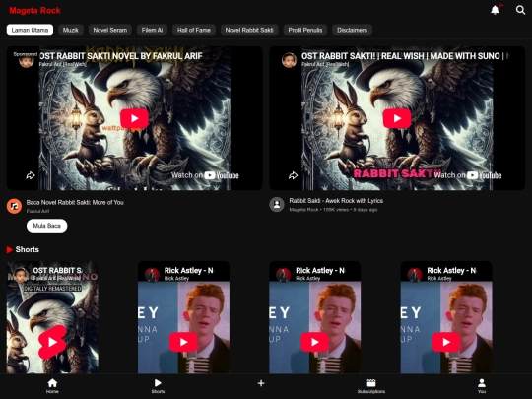Open search with magnifier icon

520,10
